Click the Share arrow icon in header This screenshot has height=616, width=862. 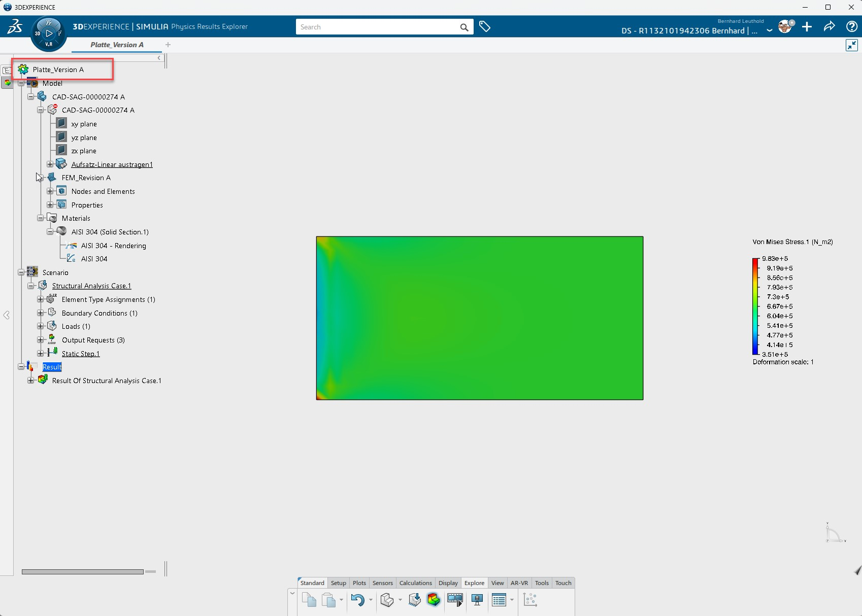(829, 27)
